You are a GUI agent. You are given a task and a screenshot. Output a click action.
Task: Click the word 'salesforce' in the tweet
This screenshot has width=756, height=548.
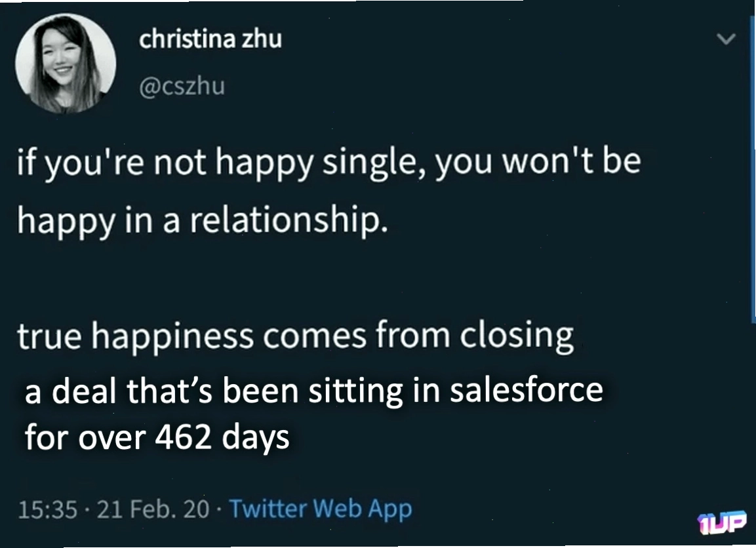pyautogui.click(x=527, y=390)
